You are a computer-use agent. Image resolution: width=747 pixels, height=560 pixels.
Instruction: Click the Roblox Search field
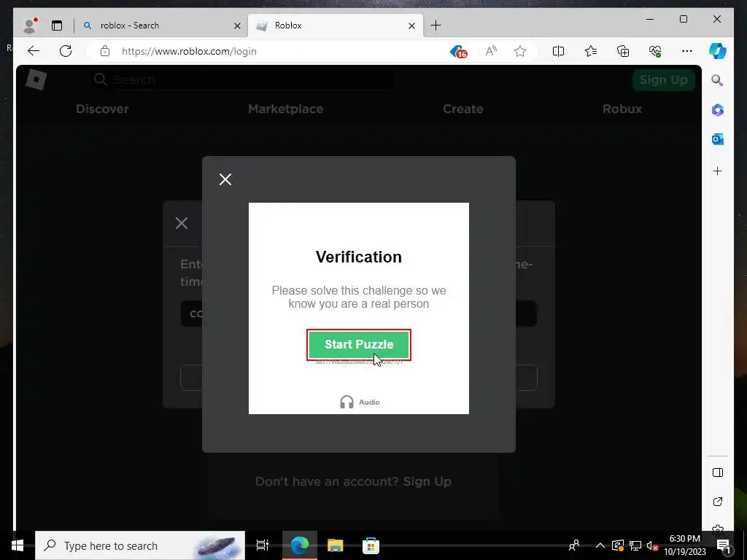pyautogui.click(x=243, y=79)
